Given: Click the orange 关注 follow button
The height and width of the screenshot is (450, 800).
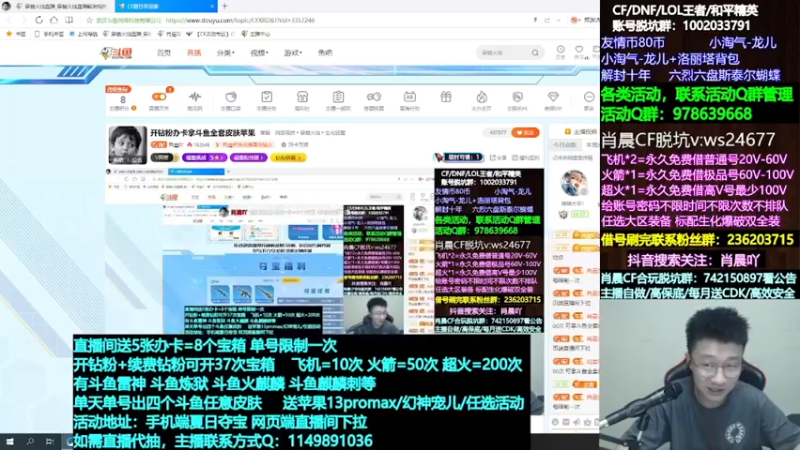Looking at the screenshot, I should tap(525, 133).
